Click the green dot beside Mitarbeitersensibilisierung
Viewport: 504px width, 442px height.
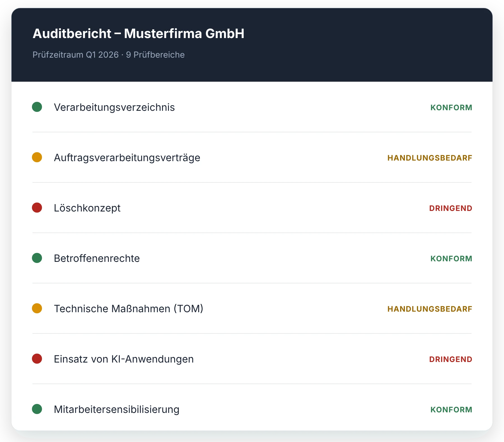click(37, 409)
